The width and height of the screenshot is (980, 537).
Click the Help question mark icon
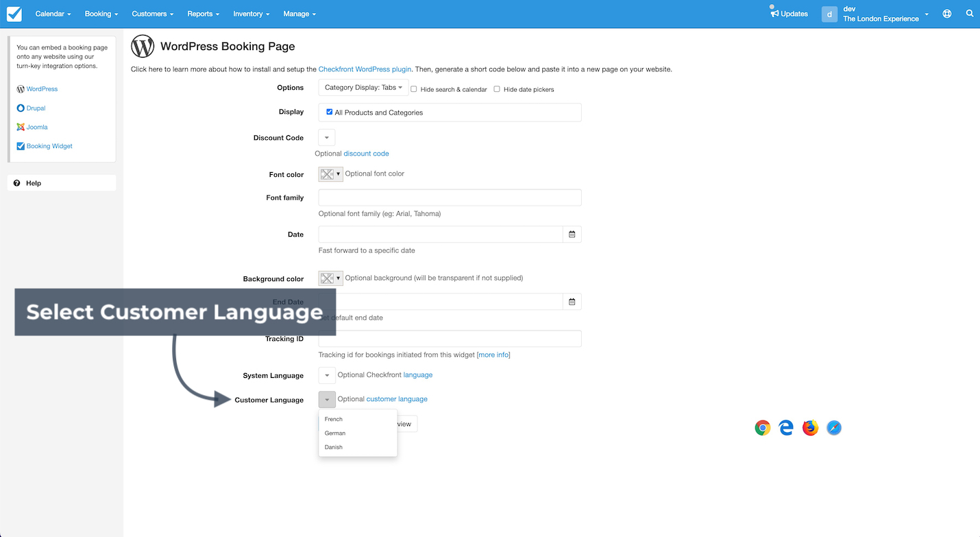(16, 183)
